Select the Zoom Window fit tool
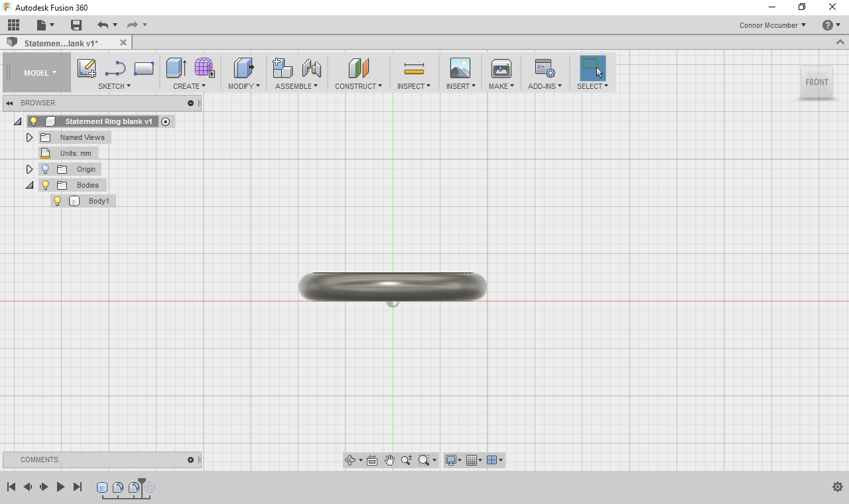The image size is (849, 504). point(424,460)
